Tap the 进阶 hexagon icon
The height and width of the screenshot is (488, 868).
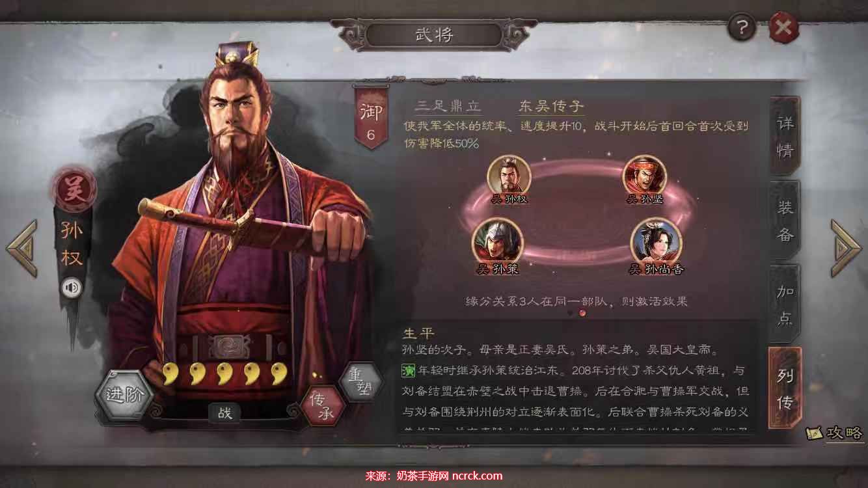124,395
